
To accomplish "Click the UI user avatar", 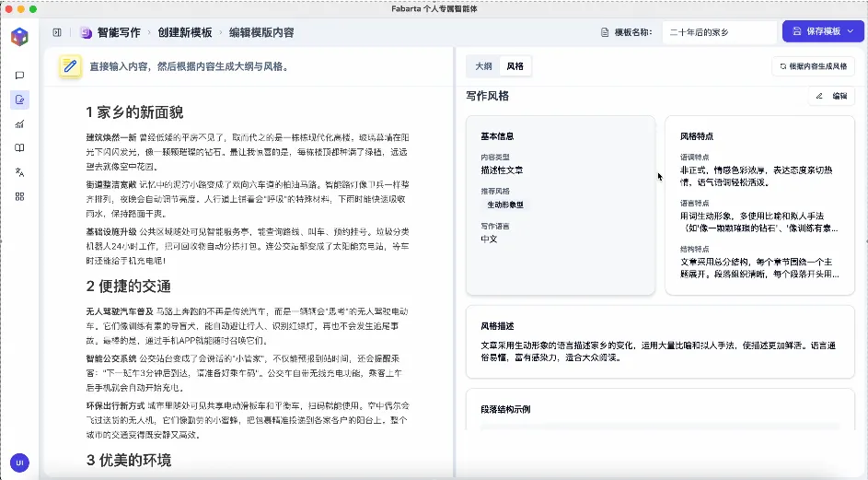I will (x=19, y=462).
